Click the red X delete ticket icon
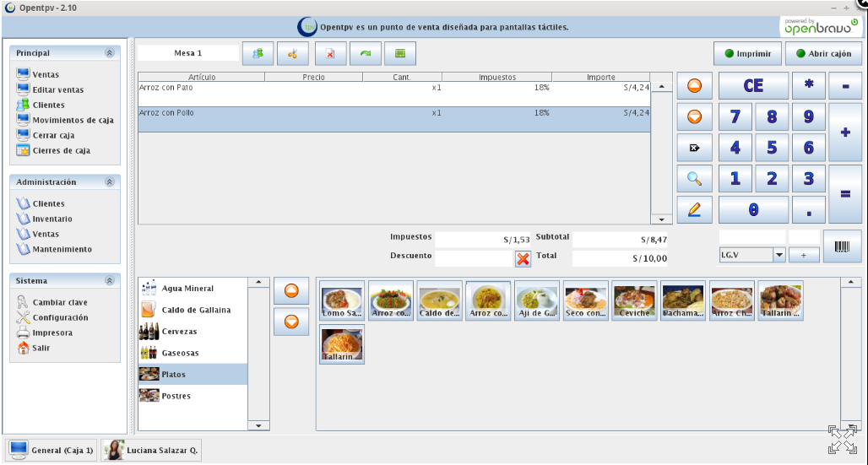 tap(330, 54)
